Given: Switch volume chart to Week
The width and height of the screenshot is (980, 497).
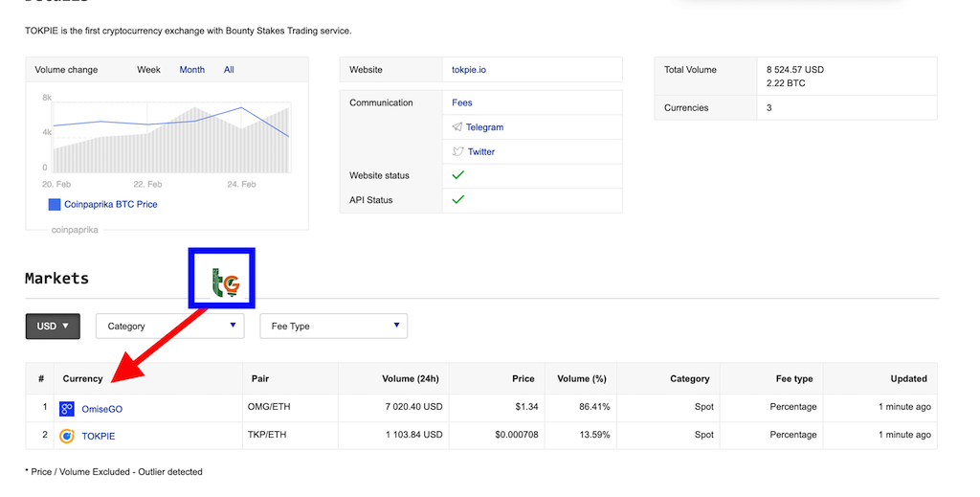Looking at the screenshot, I should [148, 69].
